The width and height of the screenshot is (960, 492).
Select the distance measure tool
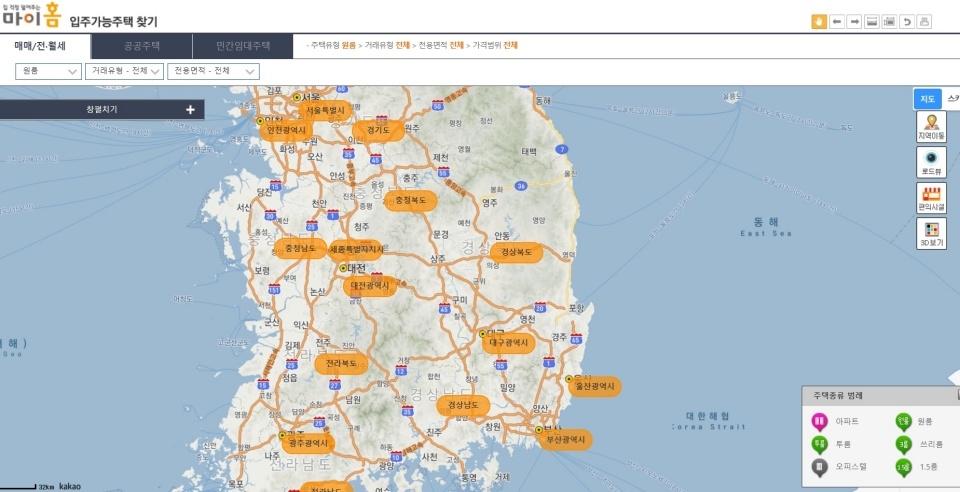point(872,22)
